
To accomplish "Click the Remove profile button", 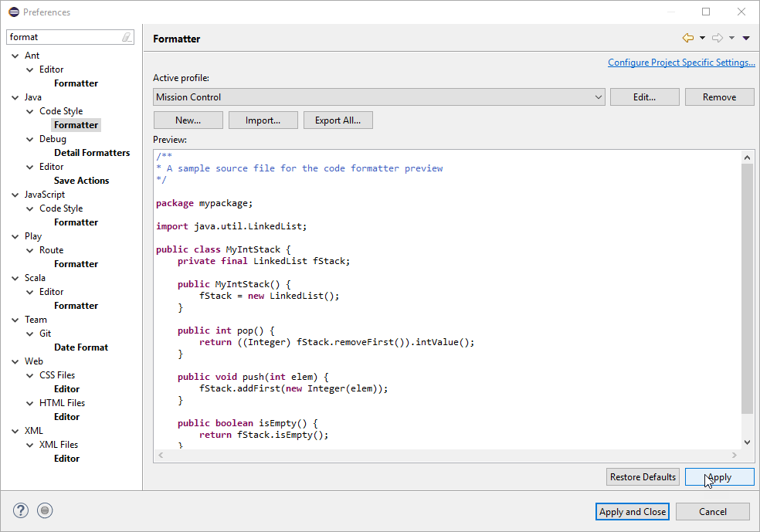I will [x=719, y=97].
